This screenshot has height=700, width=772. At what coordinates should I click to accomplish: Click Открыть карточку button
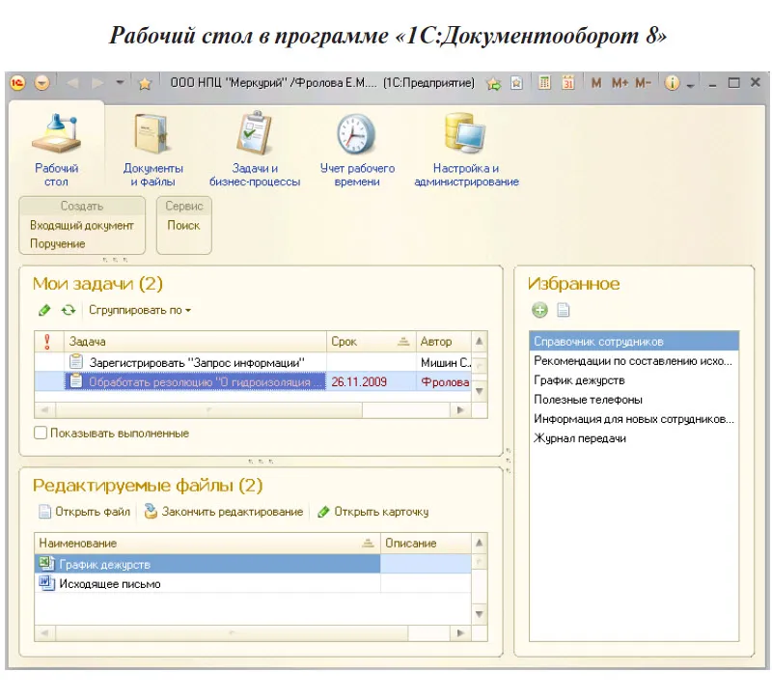[x=373, y=512]
